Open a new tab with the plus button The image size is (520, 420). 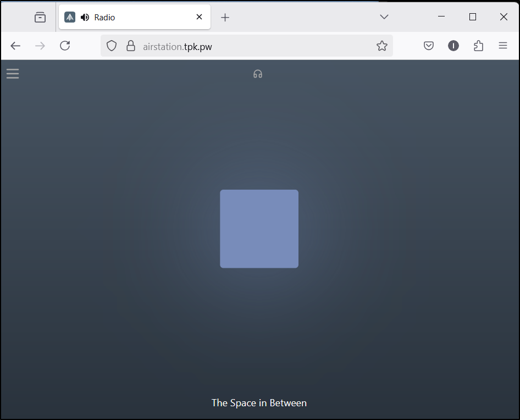click(225, 17)
